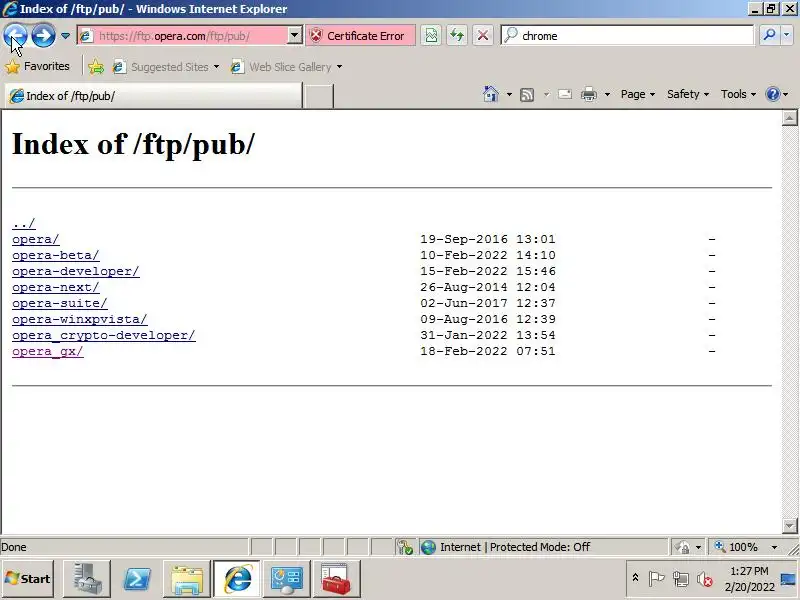Open a new blank tab

coord(318,96)
